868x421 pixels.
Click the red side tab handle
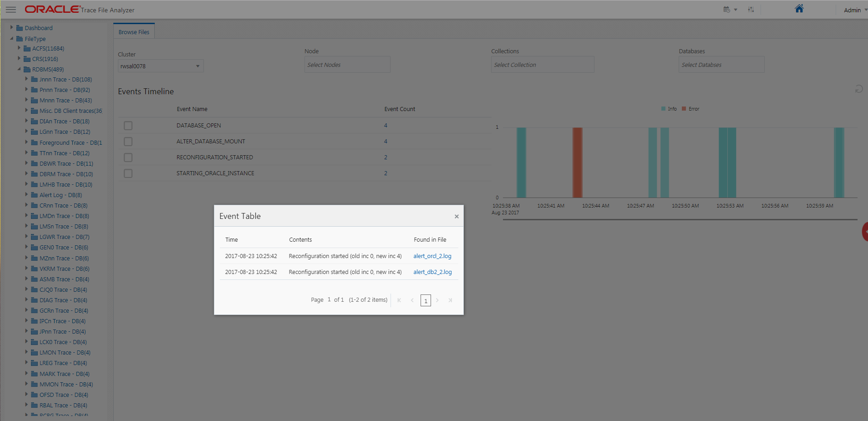(865, 232)
